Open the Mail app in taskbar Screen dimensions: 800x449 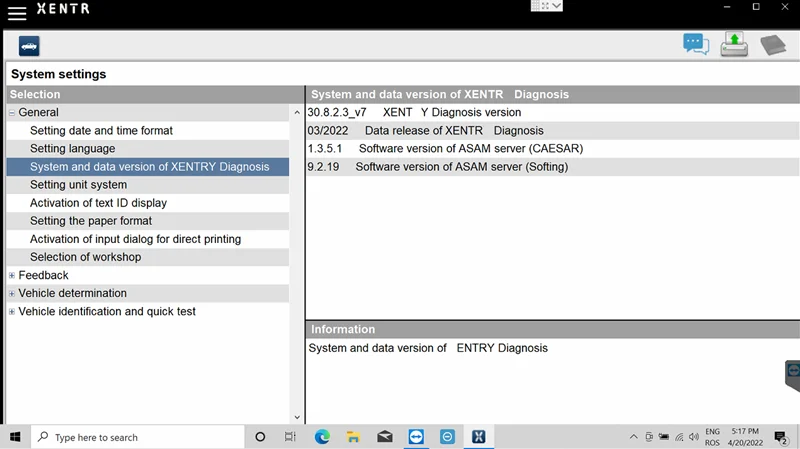point(385,437)
